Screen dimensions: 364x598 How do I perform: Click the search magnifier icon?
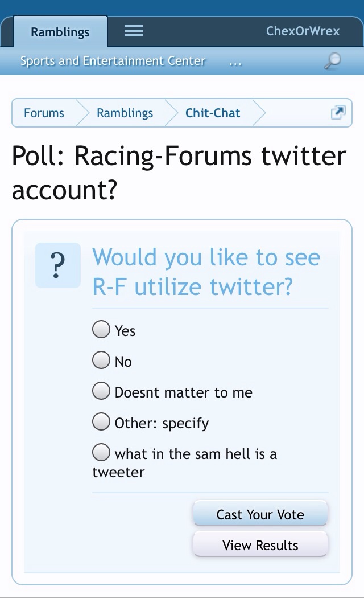pyautogui.click(x=333, y=61)
